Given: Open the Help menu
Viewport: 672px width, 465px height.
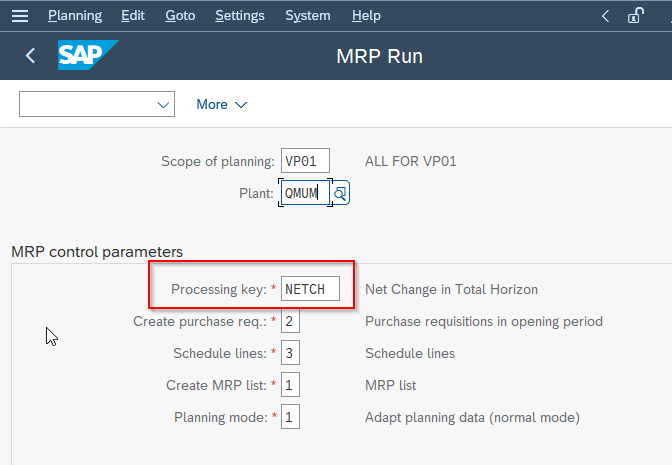Looking at the screenshot, I should (366, 16).
